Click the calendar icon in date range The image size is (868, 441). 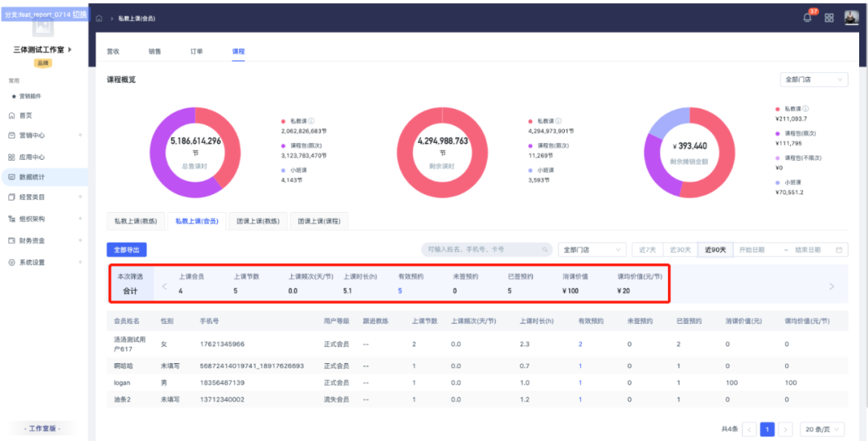click(x=838, y=250)
